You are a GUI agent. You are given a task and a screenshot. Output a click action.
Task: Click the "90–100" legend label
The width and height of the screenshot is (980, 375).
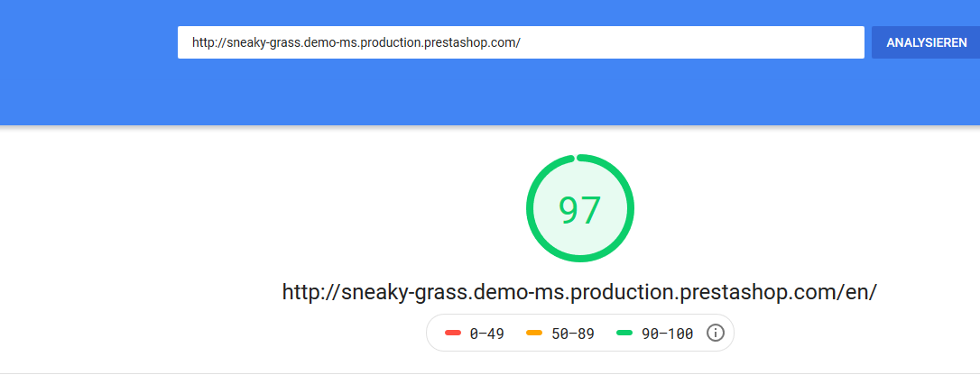[x=667, y=334]
